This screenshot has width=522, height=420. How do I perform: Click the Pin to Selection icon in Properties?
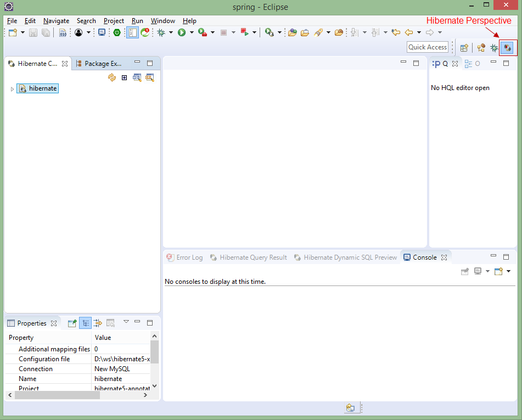click(x=72, y=323)
